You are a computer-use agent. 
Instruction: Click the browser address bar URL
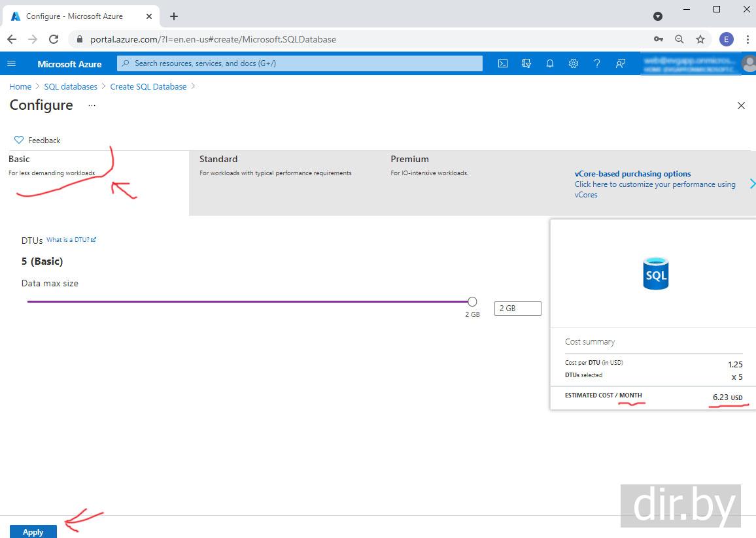[213, 39]
